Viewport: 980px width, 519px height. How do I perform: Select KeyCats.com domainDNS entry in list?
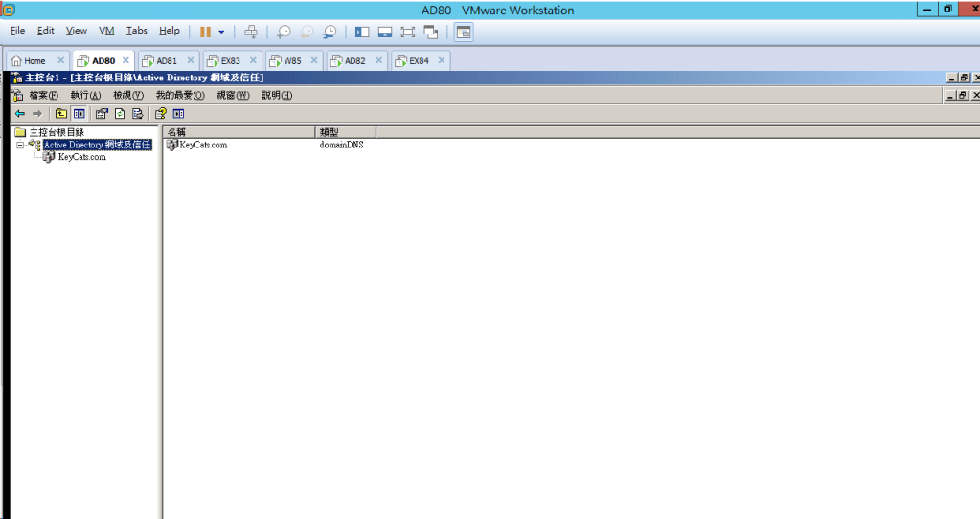[x=202, y=146]
